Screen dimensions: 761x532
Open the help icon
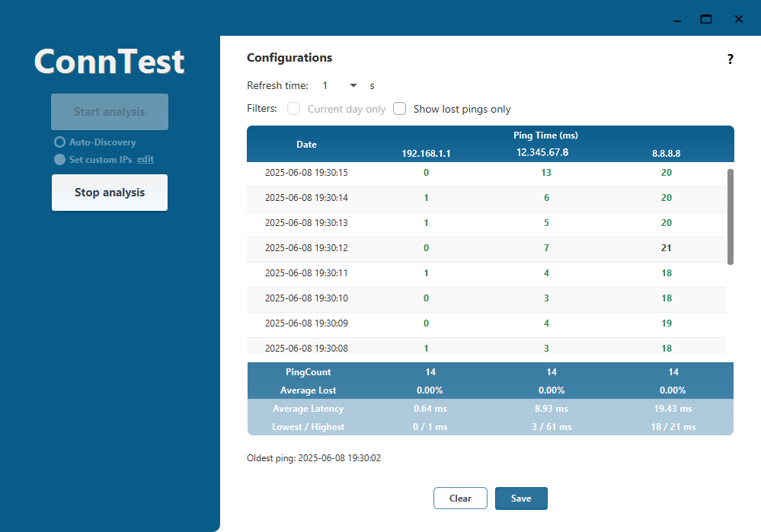[729, 58]
